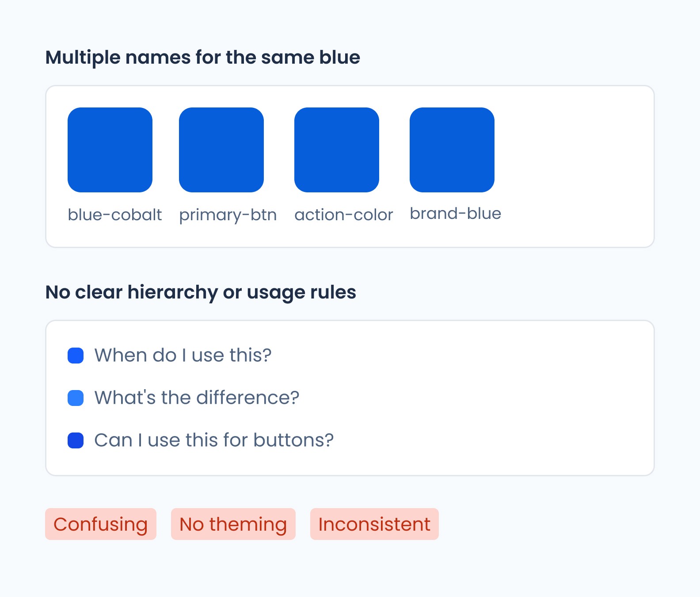Viewport: 700px width, 597px height.
Task: Click the action-color swatch square
Action: pyautogui.click(x=337, y=150)
